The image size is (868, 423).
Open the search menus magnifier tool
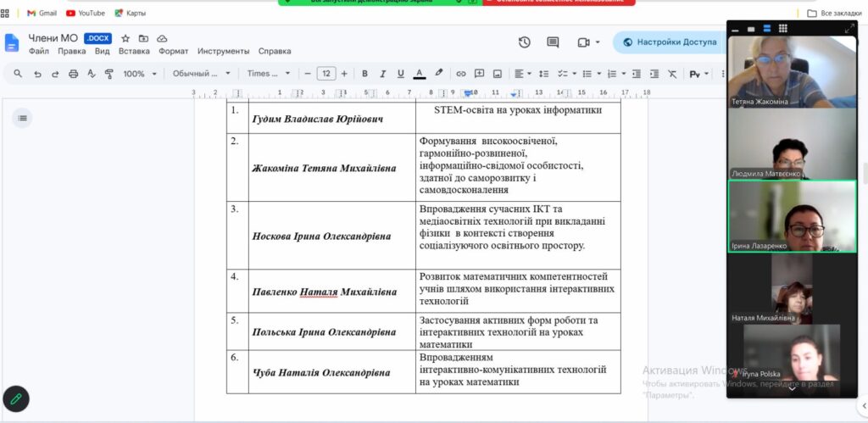[18, 73]
